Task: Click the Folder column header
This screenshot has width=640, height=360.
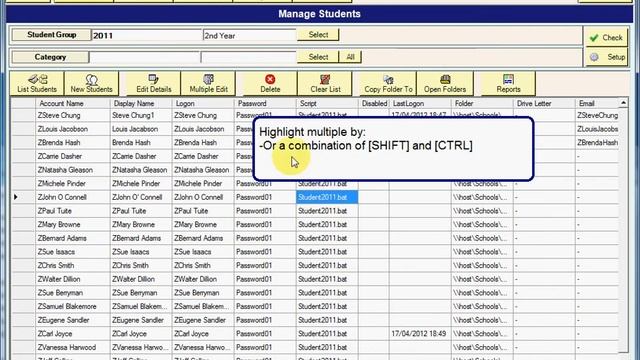Action: point(482,104)
